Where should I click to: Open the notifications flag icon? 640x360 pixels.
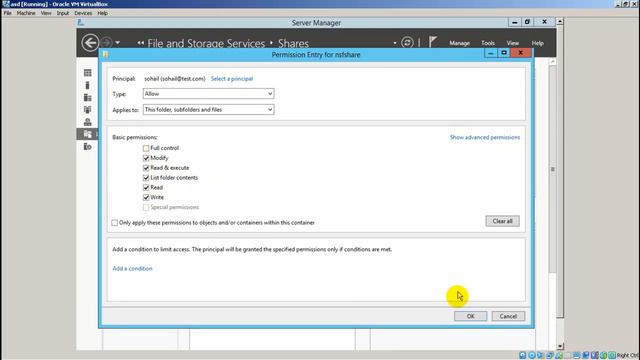(433, 42)
